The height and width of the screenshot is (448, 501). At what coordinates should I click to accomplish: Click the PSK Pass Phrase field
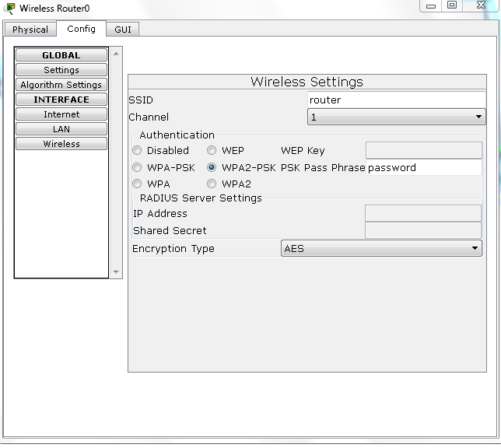[423, 167]
